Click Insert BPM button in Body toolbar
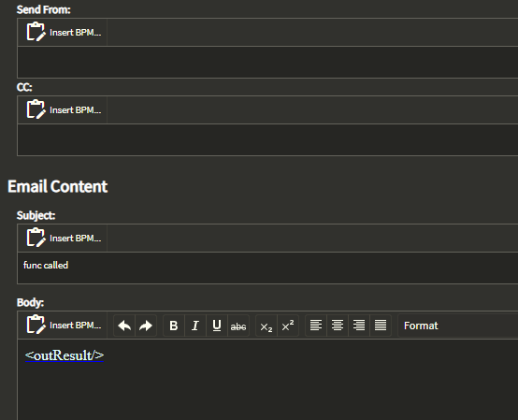The height and width of the screenshot is (420, 518). (64, 326)
